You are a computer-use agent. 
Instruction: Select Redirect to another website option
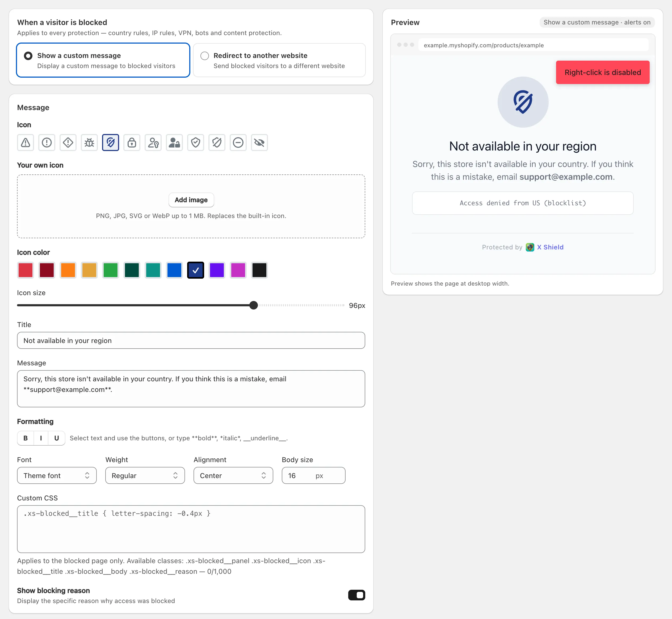click(279, 60)
